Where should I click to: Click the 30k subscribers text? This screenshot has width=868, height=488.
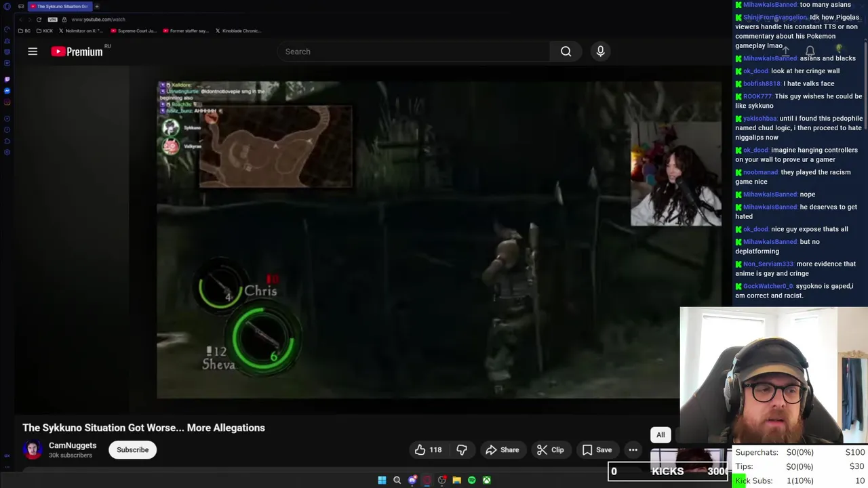click(71, 455)
